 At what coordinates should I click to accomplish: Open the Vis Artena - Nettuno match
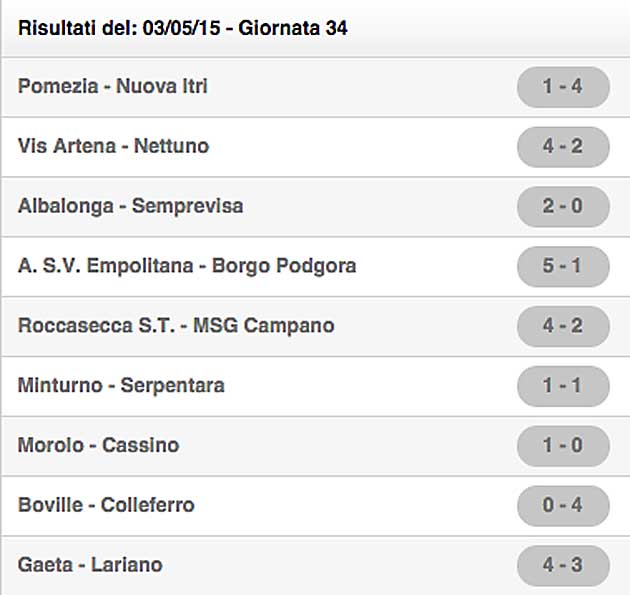pyautogui.click(x=113, y=147)
